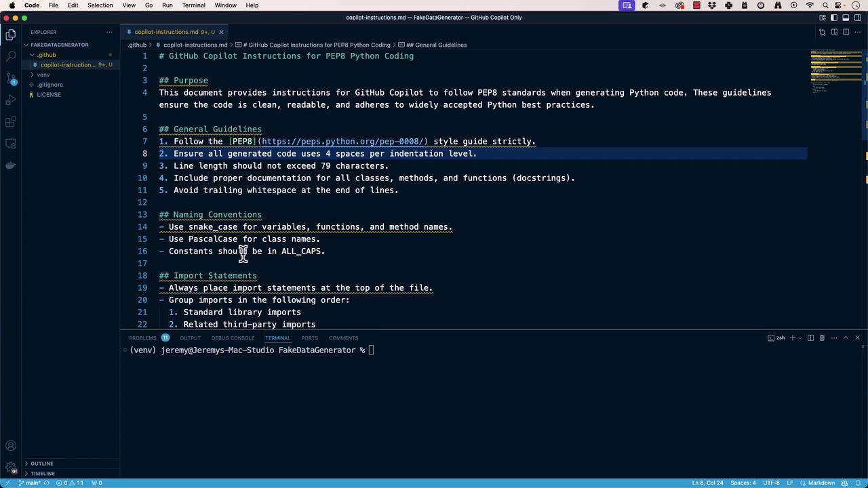Screen dimensions: 868x488
Task: Open the Search view in activity bar
Action: click(x=11, y=56)
